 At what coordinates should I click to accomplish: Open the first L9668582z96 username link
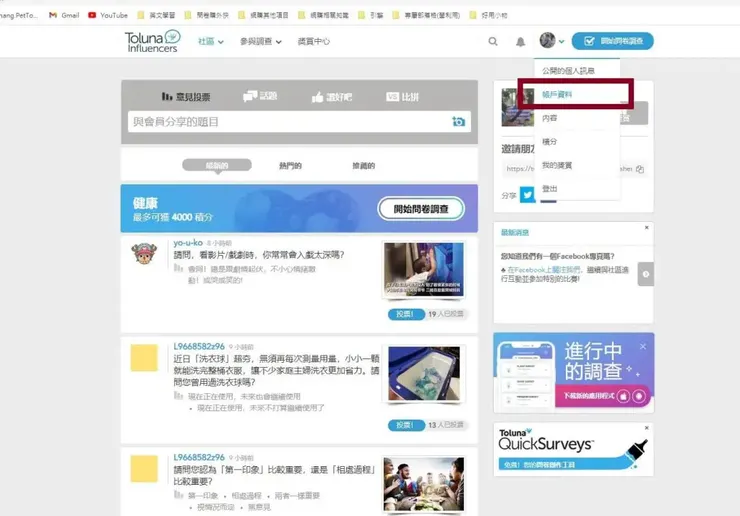tap(199, 347)
